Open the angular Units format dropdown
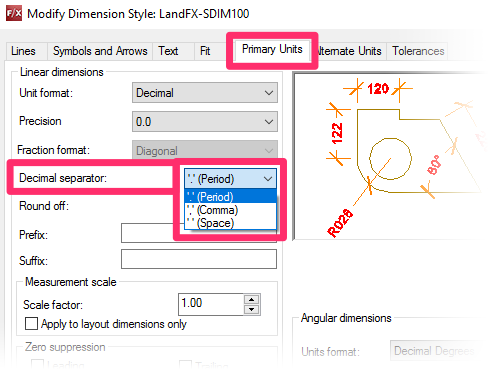The width and height of the screenshot is (491, 376). pos(437,351)
